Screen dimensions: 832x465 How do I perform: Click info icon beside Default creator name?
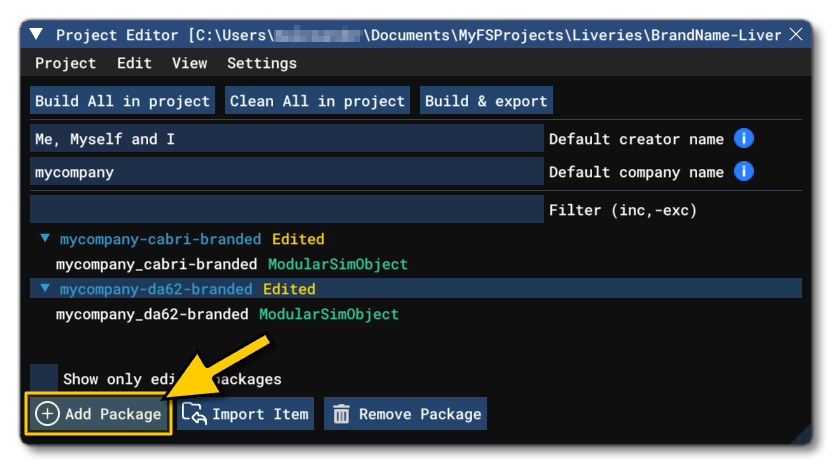click(743, 139)
